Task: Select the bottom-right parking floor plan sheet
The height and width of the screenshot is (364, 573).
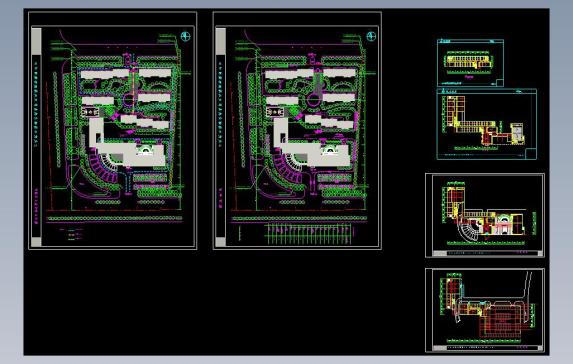Action: point(485,310)
